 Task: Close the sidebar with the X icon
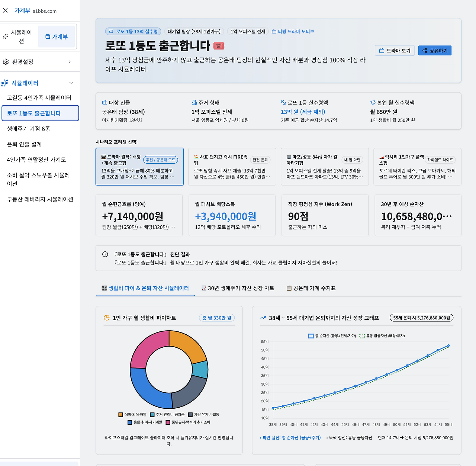point(5,10)
